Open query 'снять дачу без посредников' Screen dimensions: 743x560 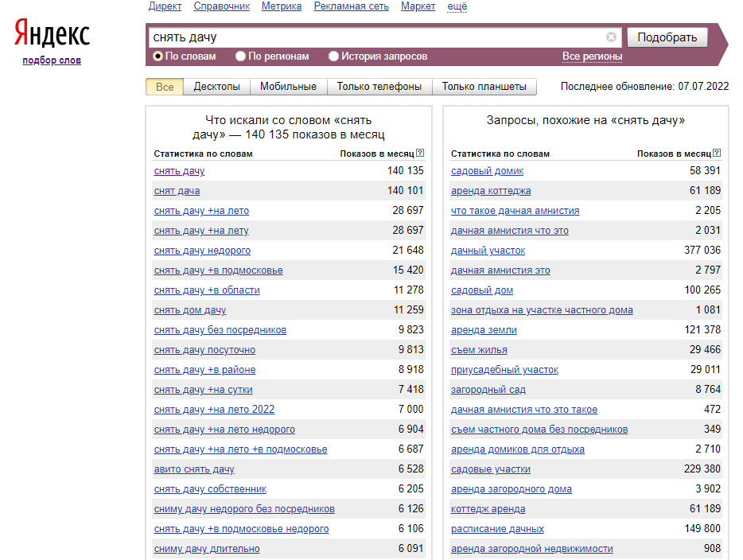(220, 330)
